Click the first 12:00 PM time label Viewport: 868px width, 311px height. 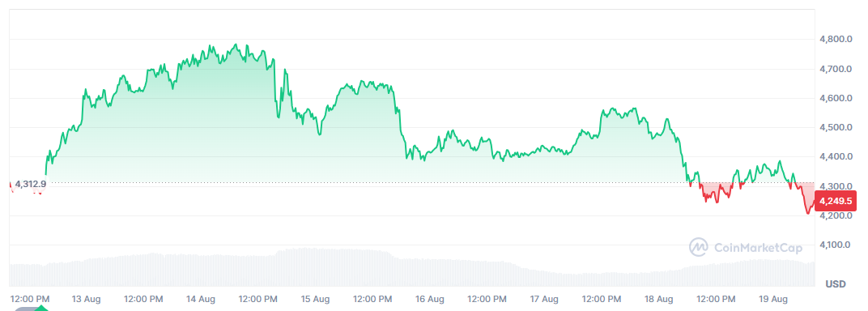pos(31,300)
